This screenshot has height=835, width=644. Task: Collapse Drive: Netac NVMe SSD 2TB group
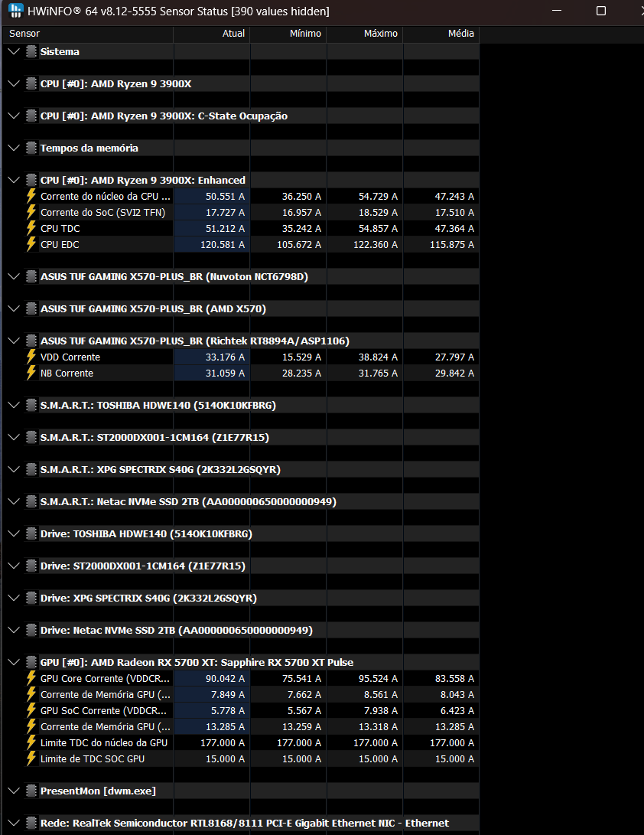click(14, 630)
